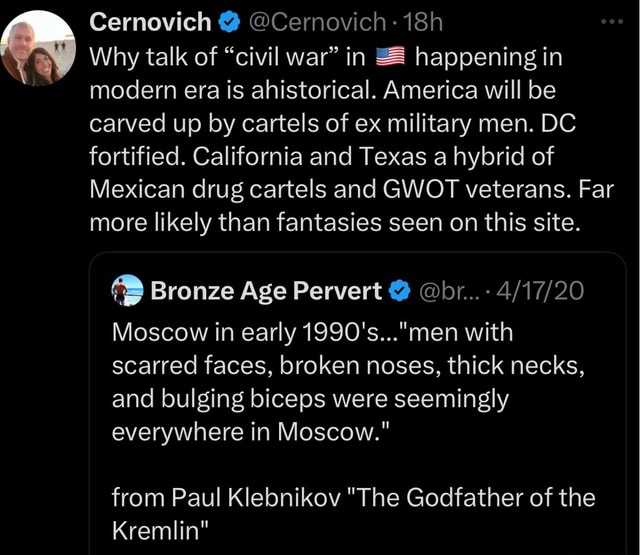640x555 pixels.
Task: Click Cernovich's blue verified badge
Action: tap(227, 22)
